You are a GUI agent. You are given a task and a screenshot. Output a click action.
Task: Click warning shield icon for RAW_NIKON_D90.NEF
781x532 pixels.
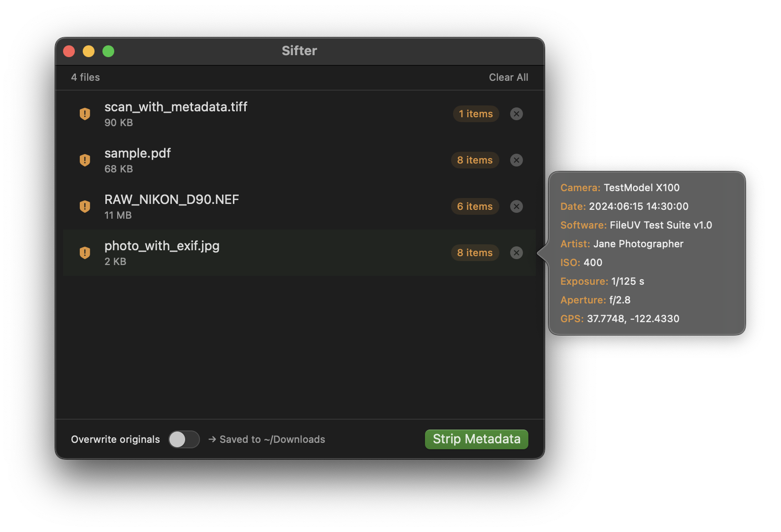85,206
